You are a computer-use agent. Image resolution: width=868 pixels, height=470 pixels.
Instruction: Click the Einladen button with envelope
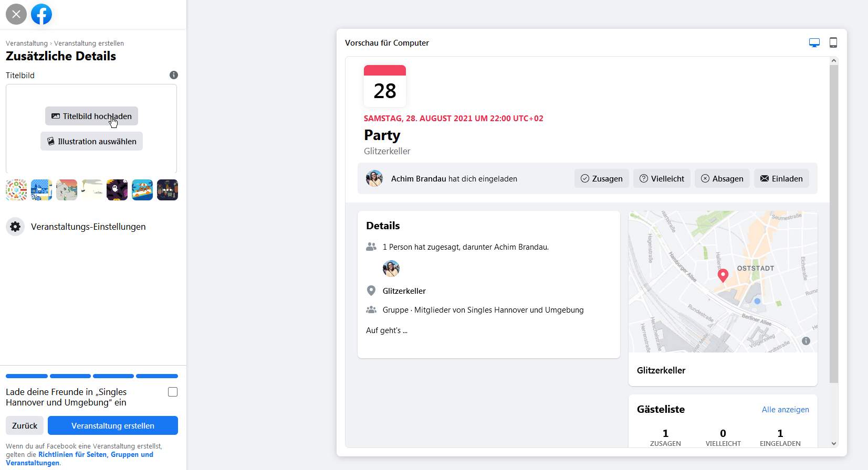click(x=781, y=178)
